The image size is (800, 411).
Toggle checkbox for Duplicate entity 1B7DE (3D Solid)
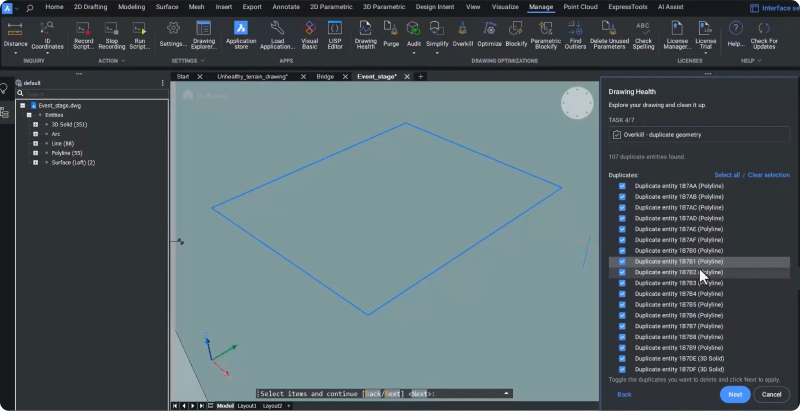pos(623,358)
